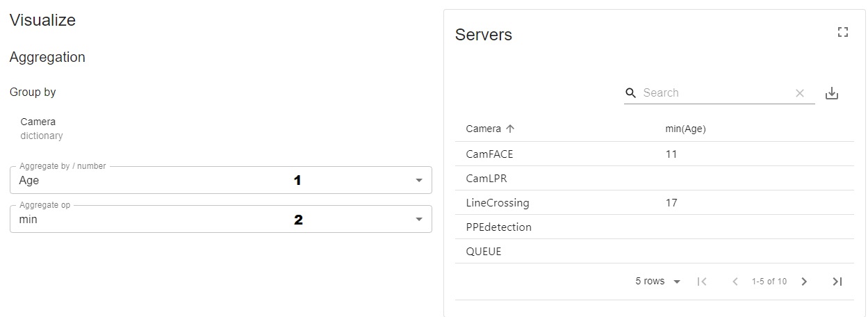
Task: Click the download table icon
Action: pyautogui.click(x=831, y=93)
